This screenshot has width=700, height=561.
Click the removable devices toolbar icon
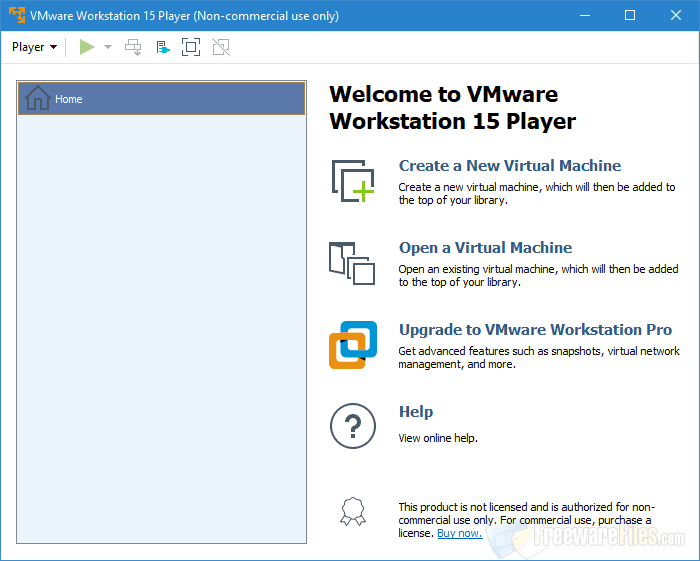(x=163, y=47)
